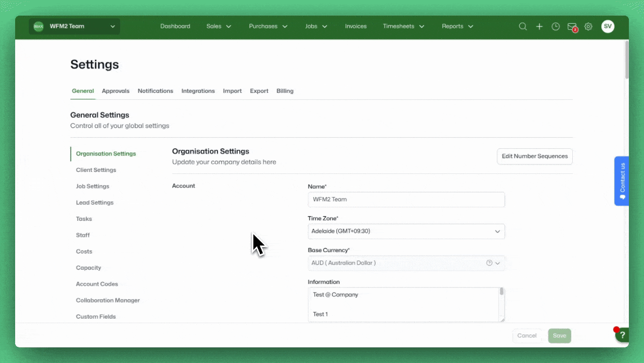Open the Contact us side tab
The image size is (644, 363).
point(622,180)
